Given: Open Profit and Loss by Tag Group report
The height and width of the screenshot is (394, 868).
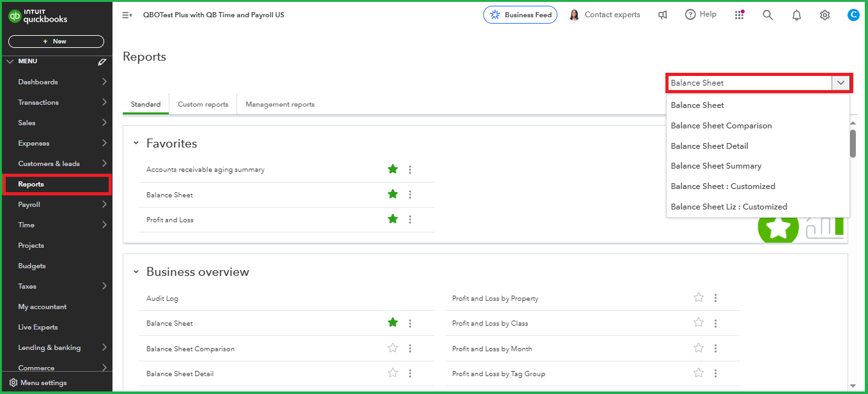Looking at the screenshot, I should (x=499, y=374).
